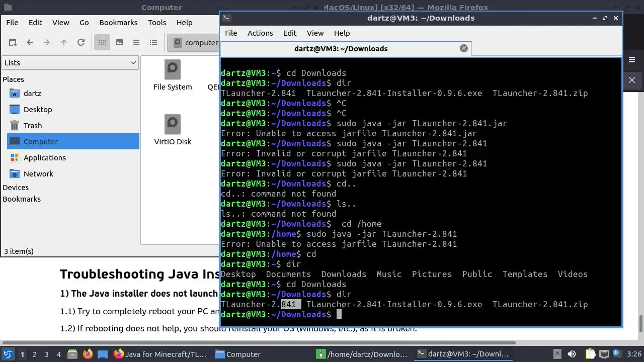Image resolution: width=644 pixels, height=362 pixels.
Task: Open Edit menu in file manager
Action: pos(35,23)
